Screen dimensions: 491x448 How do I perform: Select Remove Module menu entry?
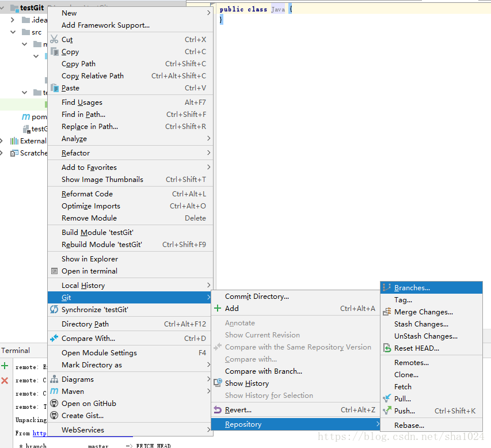130,218
